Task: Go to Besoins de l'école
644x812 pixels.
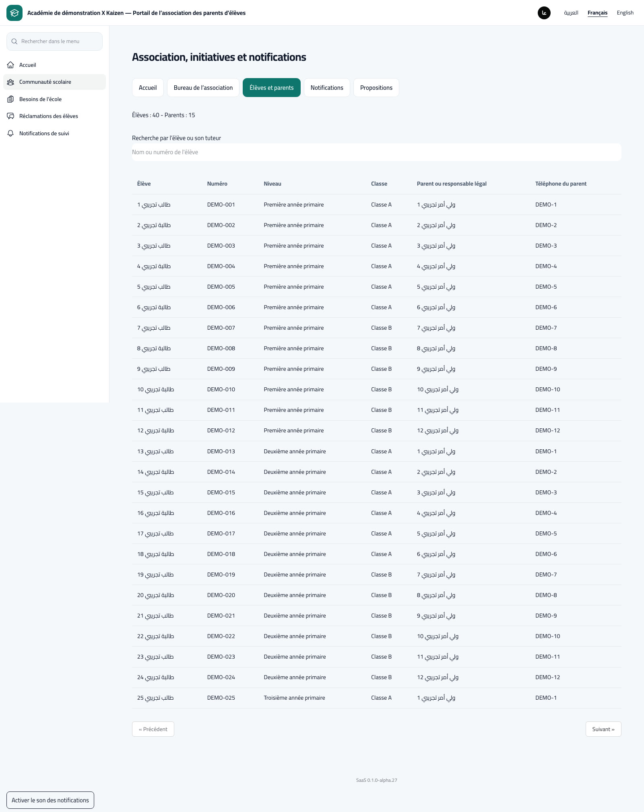Action: pyautogui.click(x=54, y=99)
